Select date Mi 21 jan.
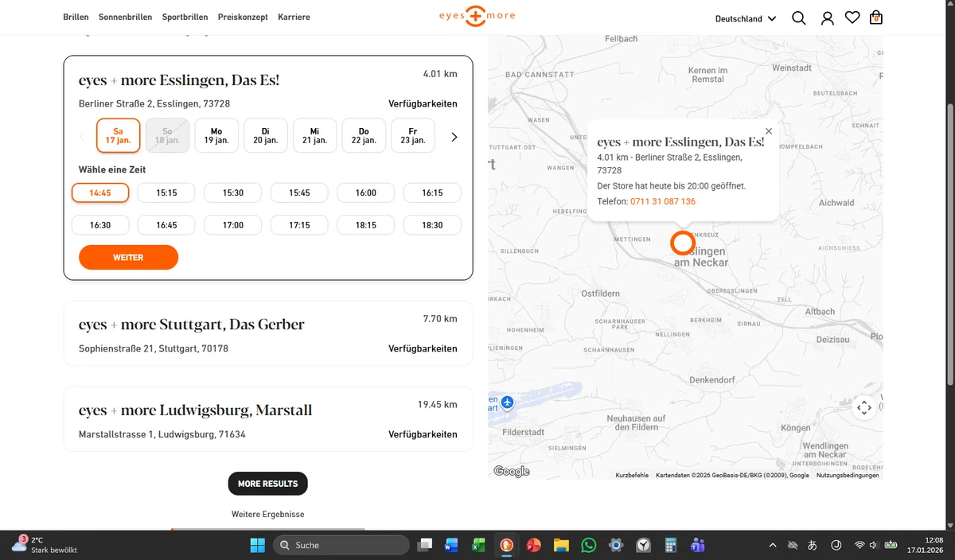Viewport: 955px width, 560px height. click(x=314, y=135)
